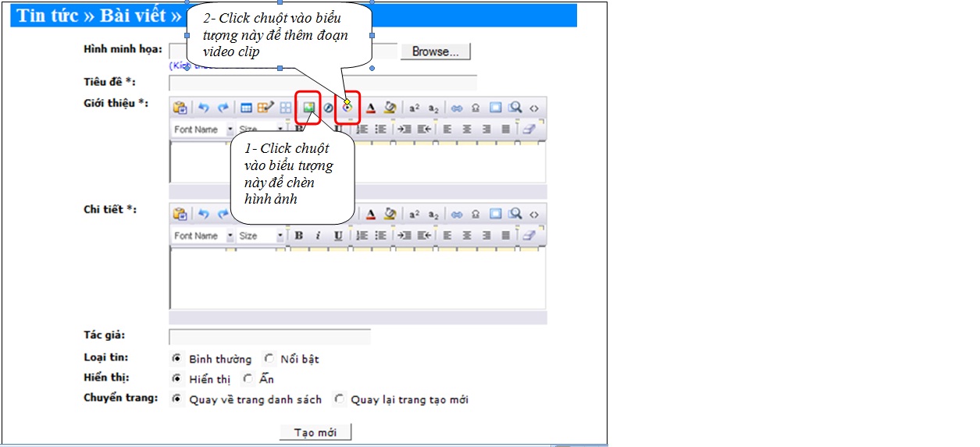View HTML source in Chi tiết editor
The image size is (980, 447).
534,214
